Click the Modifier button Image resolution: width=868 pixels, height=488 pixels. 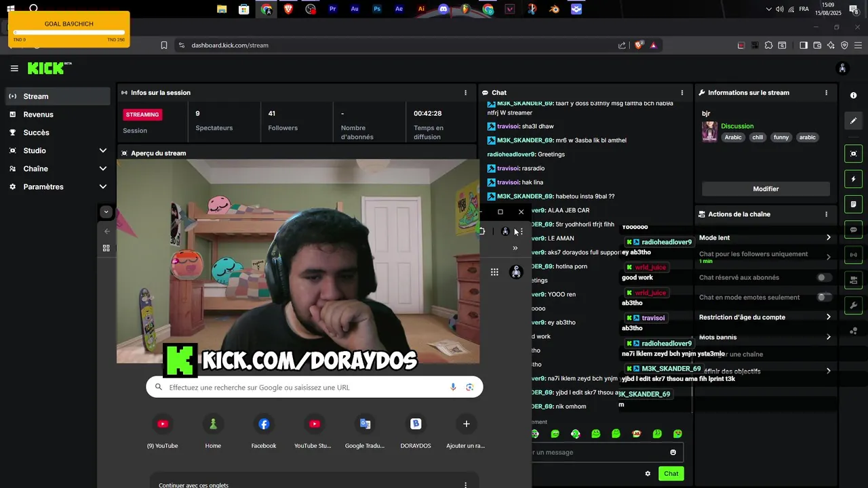click(x=766, y=189)
